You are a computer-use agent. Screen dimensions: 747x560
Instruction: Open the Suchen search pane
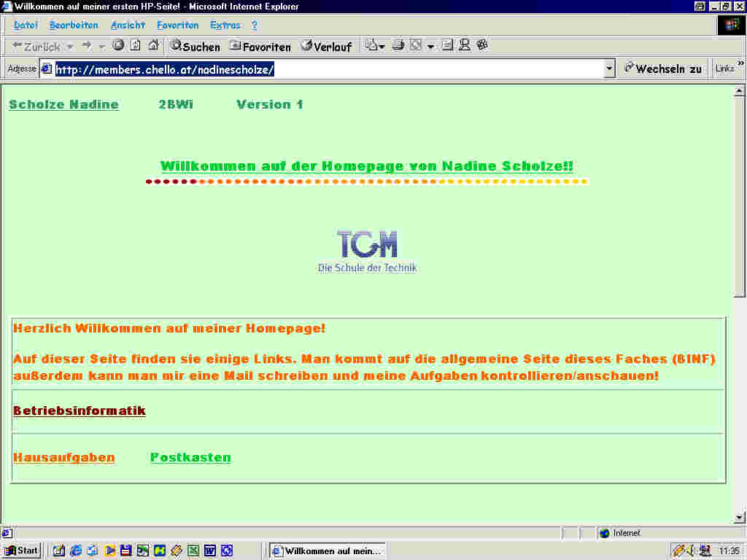[x=195, y=46]
